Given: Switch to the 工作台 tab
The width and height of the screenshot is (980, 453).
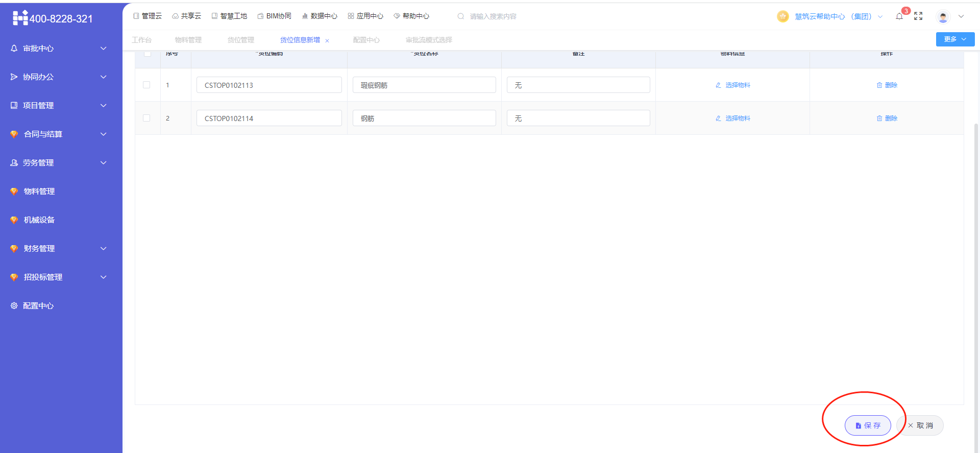Looking at the screenshot, I should coord(141,40).
